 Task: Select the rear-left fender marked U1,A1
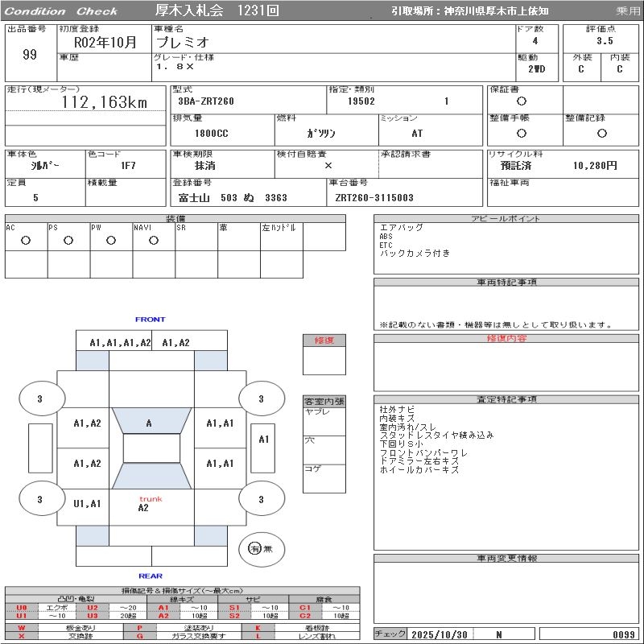[x=87, y=504]
